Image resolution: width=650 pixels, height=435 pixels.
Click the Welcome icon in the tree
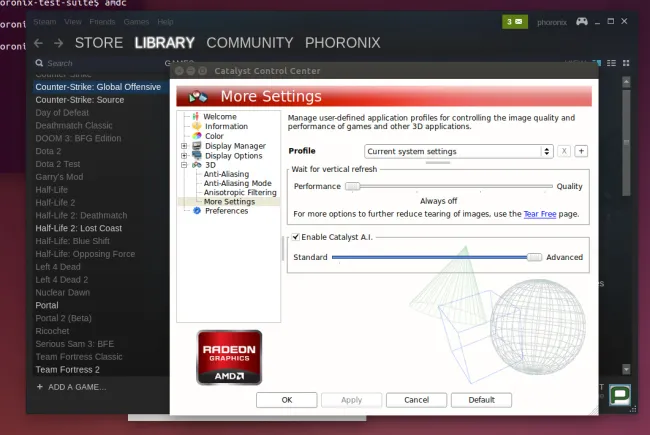click(x=196, y=117)
